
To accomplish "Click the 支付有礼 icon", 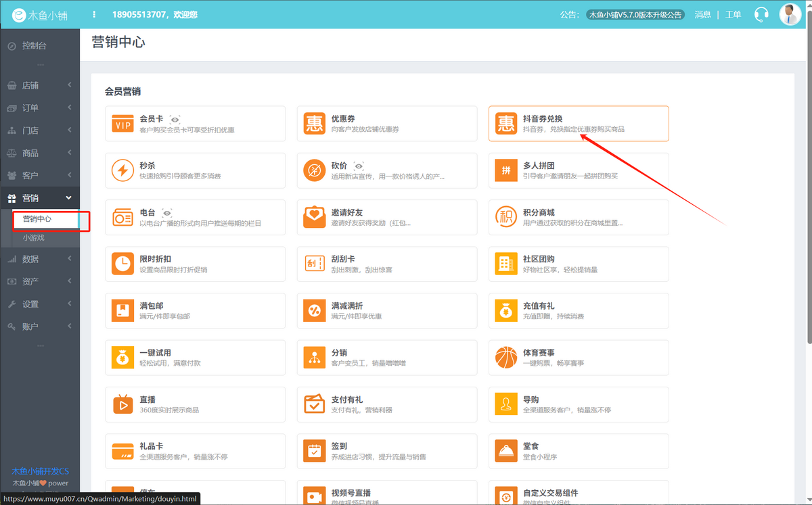I will click(315, 405).
